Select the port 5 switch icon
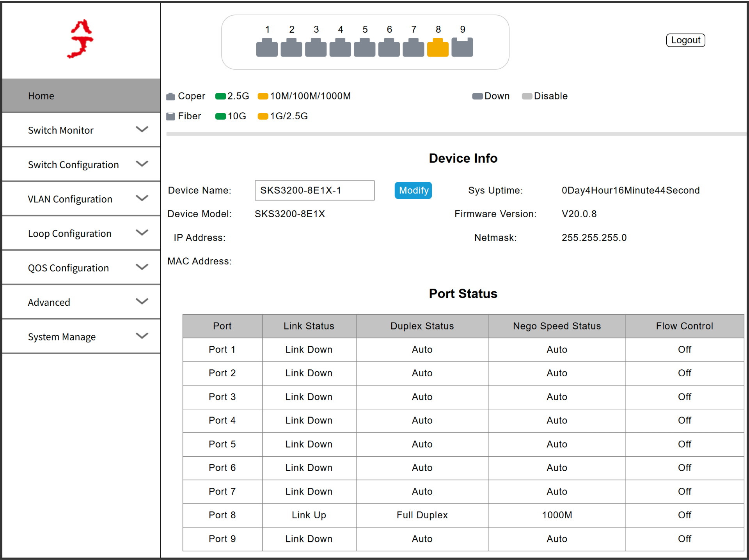749x560 pixels. tap(364, 48)
